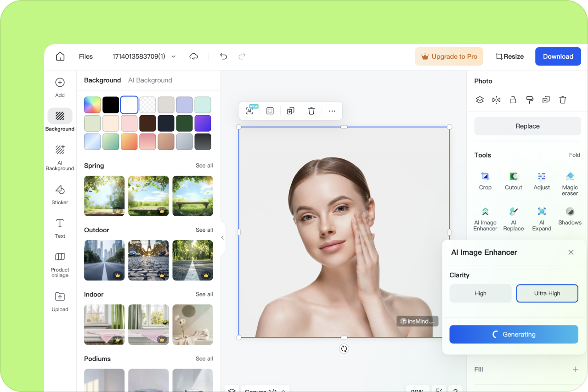The image size is (588, 392).
Task: See all Indoor backgrounds
Action: coord(204,294)
